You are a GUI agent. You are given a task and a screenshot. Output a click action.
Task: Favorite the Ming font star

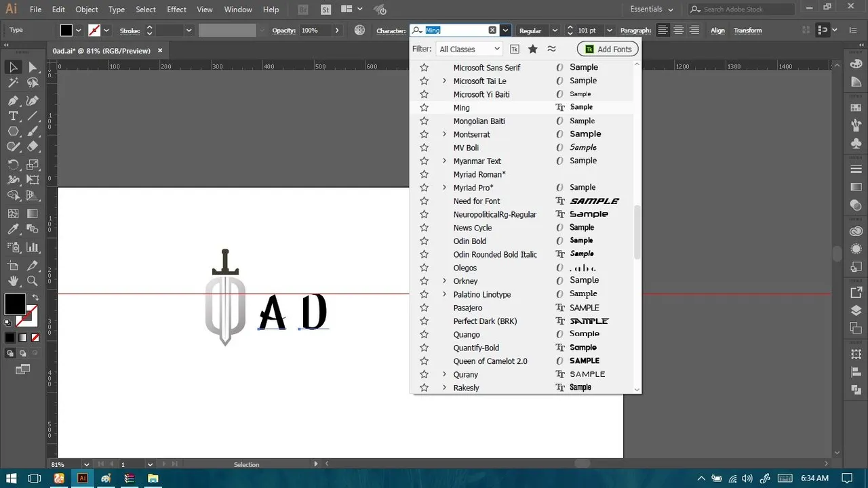coord(425,108)
